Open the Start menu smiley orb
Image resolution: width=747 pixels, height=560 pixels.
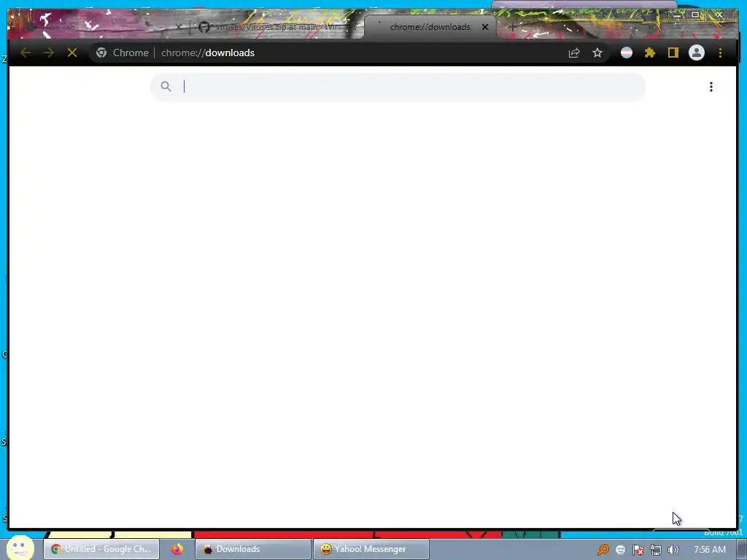pos(20,548)
